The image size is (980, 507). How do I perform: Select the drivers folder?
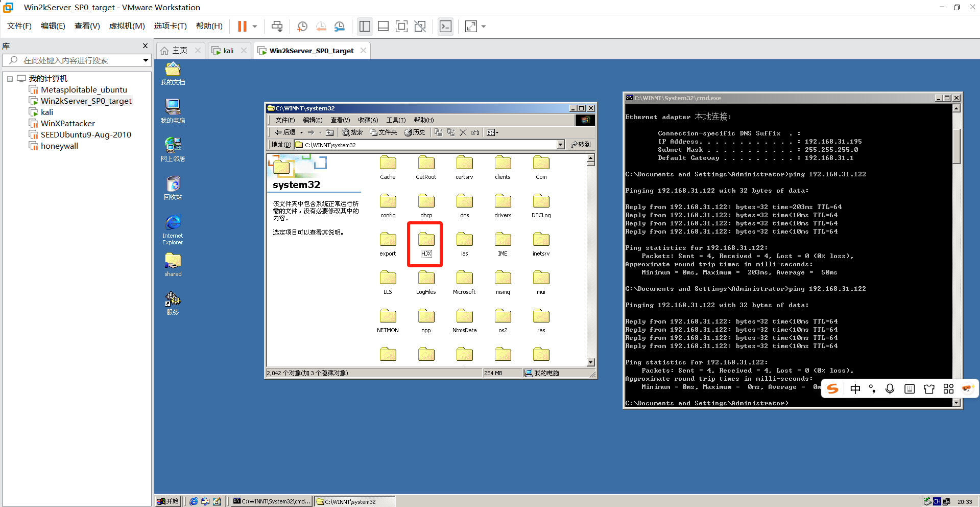coord(503,206)
